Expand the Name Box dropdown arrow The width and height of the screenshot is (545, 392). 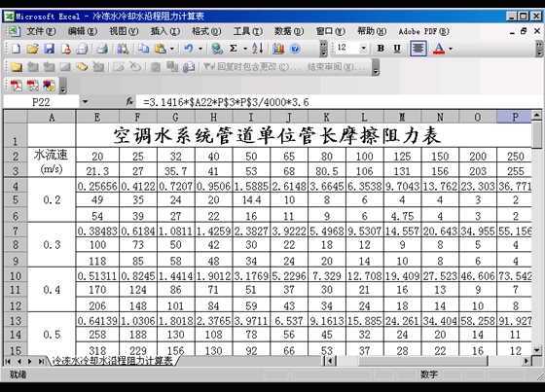[86, 102]
